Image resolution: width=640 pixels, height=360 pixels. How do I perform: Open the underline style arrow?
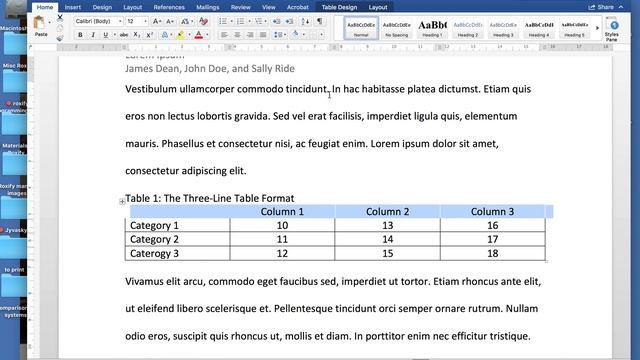pyautogui.click(x=115, y=35)
